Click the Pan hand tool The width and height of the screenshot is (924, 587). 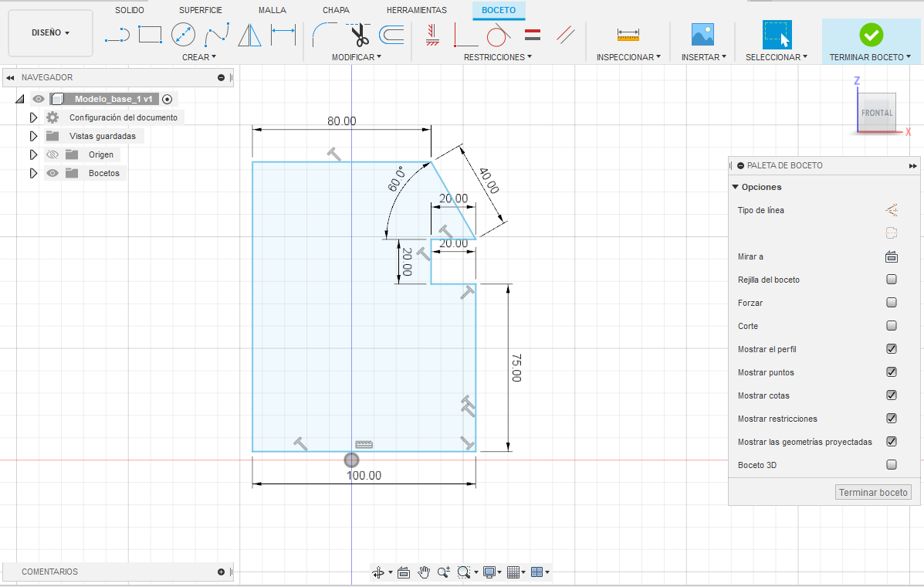click(424, 572)
